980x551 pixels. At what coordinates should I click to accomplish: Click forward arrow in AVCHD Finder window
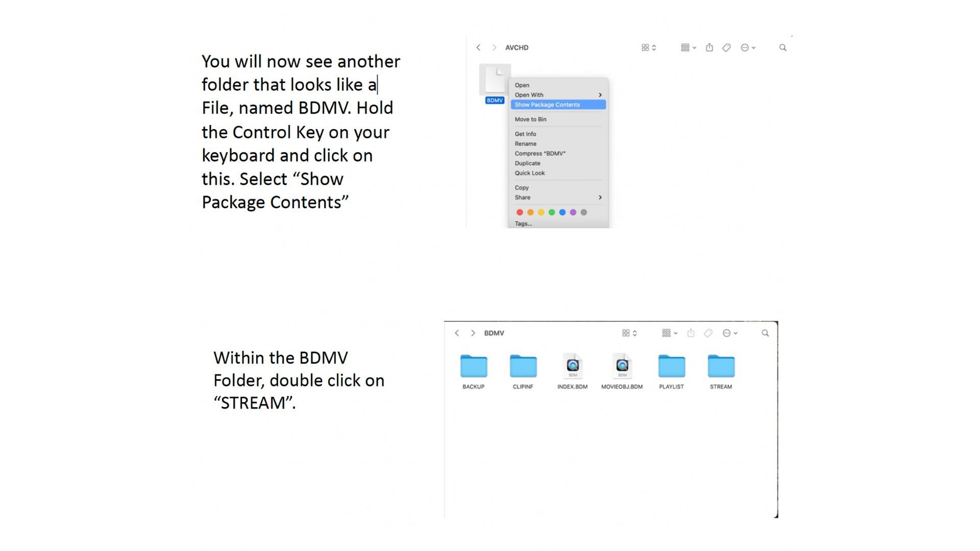[x=494, y=47]
